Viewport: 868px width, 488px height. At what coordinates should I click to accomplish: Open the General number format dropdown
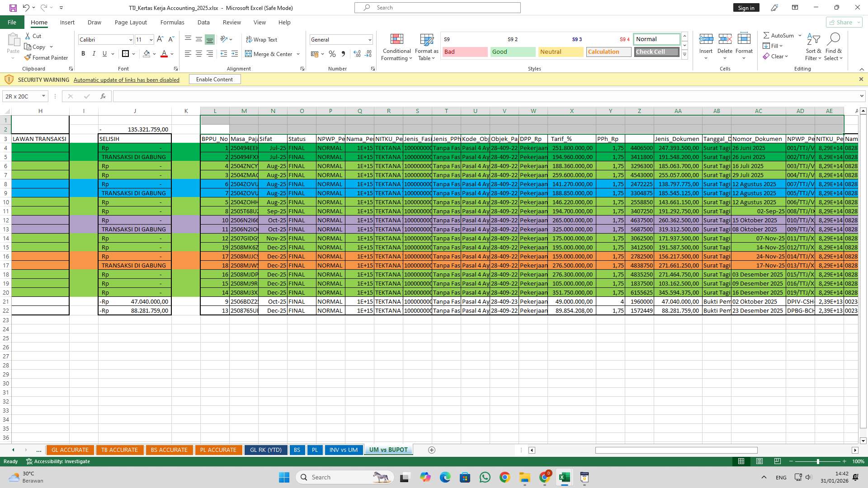click(x=369, y=39)
